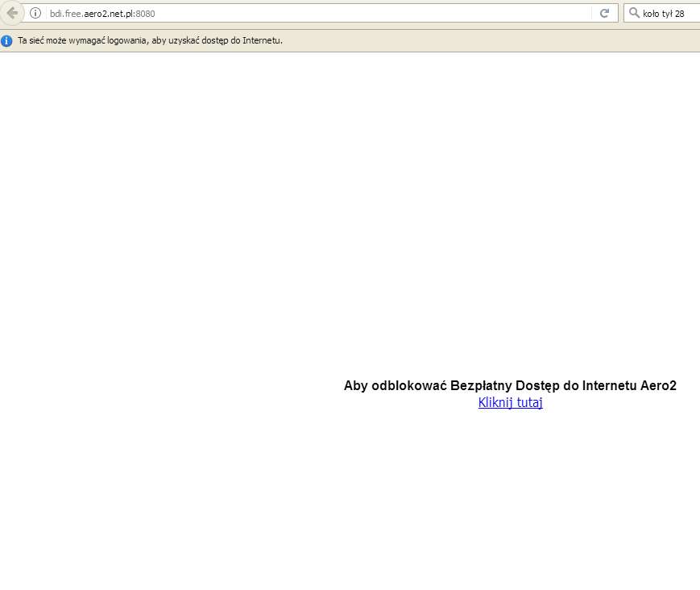The image size is (700, 590).
Task: Click the 'aero2.net.pl' domain in address bar
Action: 109,14
